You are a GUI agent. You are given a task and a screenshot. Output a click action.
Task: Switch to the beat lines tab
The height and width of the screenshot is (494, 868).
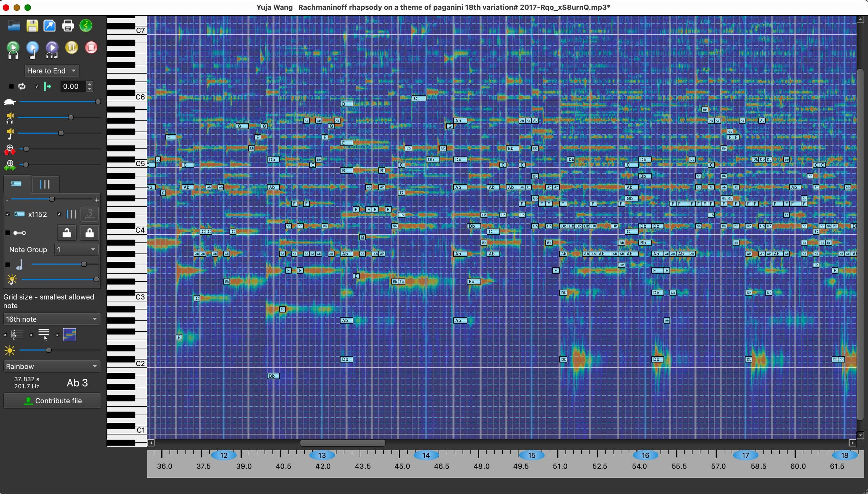coord(45,184)
